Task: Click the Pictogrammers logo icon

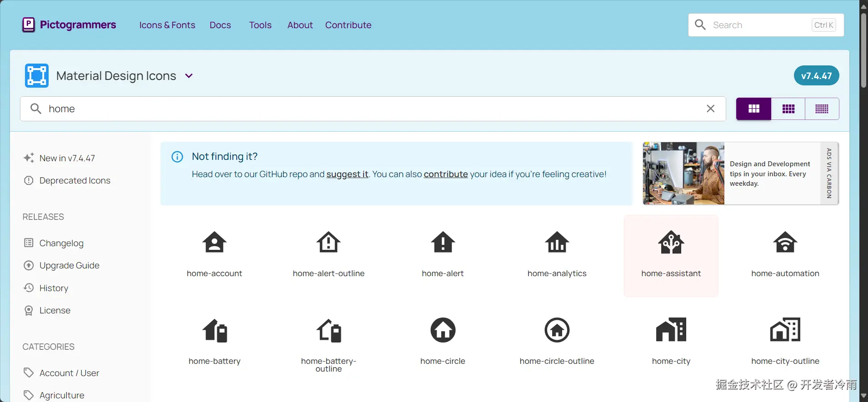Action: [x=29, y=25]
